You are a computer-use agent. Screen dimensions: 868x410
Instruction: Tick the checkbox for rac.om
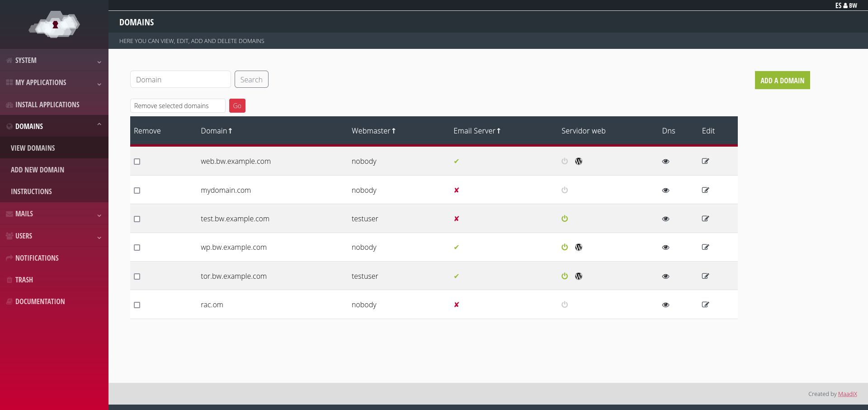pyautogui.click(x=137, y=305)
